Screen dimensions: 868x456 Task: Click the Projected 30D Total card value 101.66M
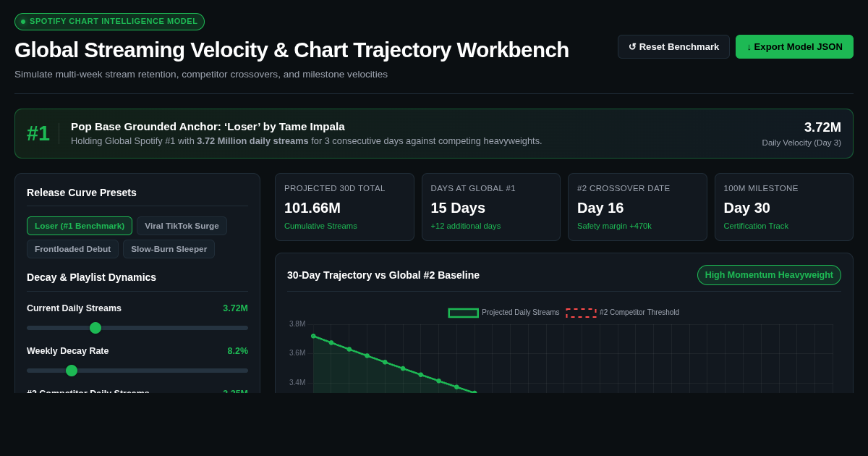(312, 208)
